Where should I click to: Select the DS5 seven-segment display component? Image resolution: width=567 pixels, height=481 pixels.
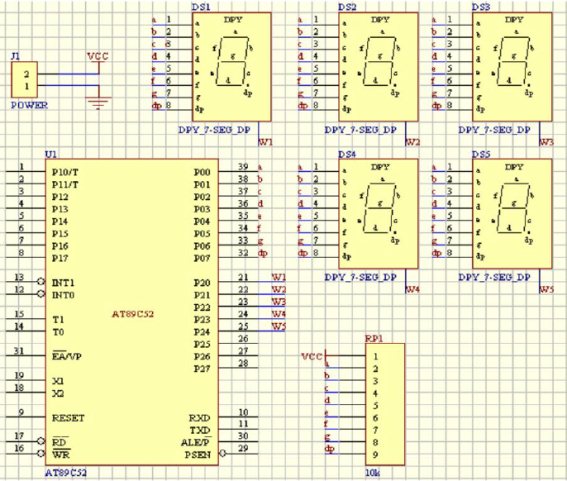[512, 214]
